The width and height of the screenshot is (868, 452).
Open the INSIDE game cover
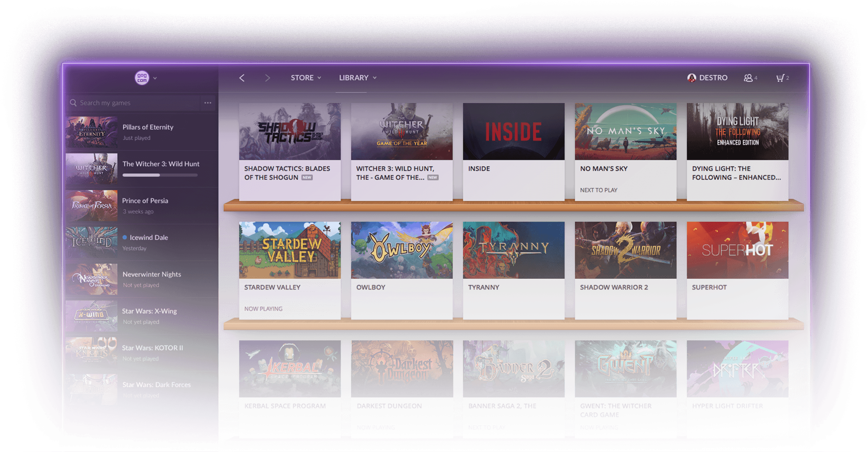coord(514,131)
